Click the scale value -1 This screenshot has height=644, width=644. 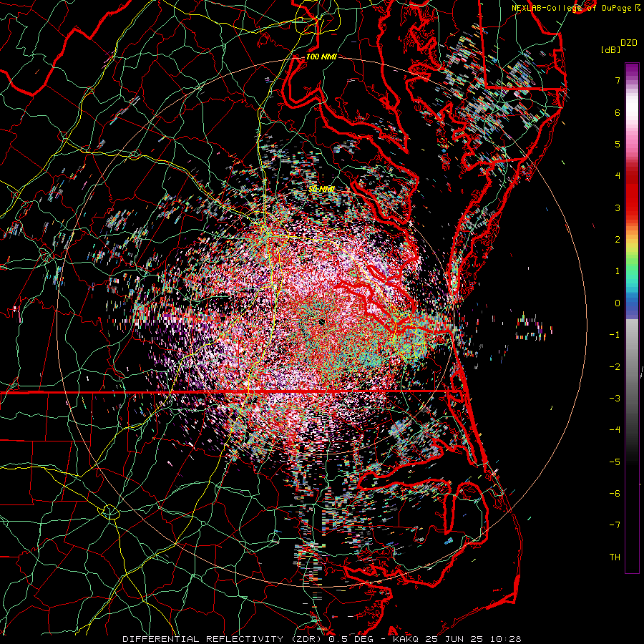point(615,335)
